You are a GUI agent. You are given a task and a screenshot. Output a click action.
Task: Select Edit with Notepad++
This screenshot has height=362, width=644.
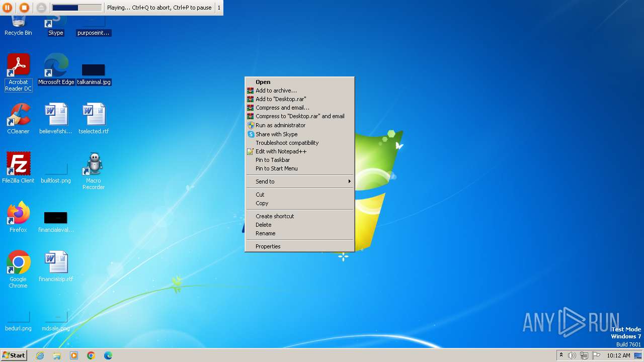[x=299, y=151]
